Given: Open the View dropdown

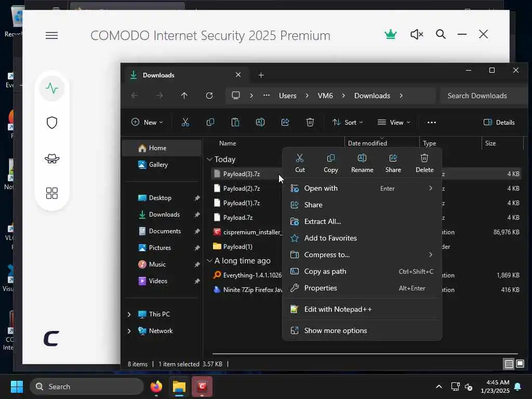Looking at the screenshot, I should click(394, 123).
